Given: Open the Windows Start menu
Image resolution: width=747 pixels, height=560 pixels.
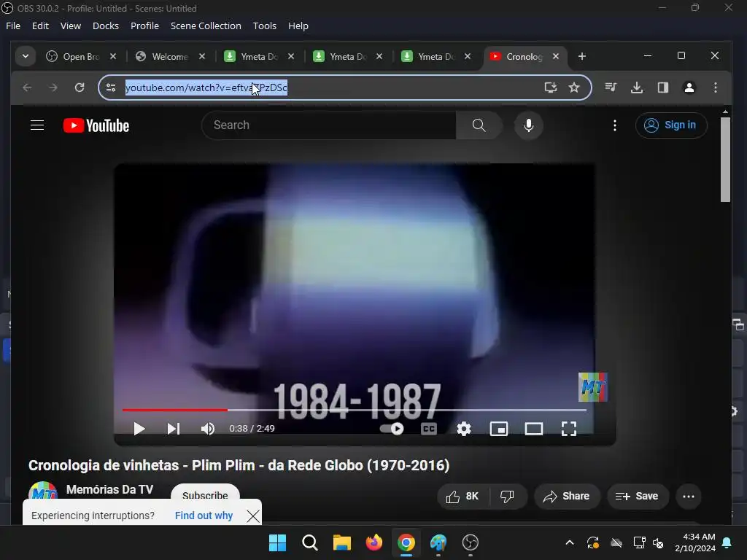Looking at the screenshot, I should click(x=277, y=542).
